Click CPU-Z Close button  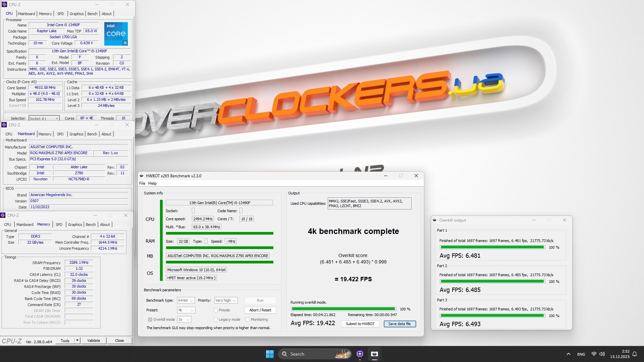119,341
